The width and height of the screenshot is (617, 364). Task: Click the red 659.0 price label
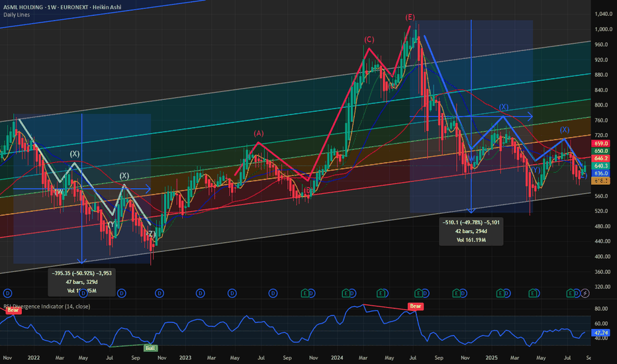point(601,144)
